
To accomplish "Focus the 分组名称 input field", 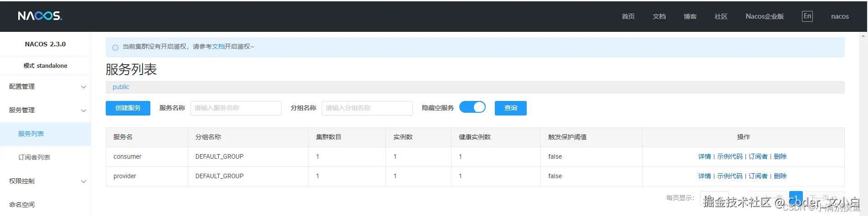I will click(367, 108).
